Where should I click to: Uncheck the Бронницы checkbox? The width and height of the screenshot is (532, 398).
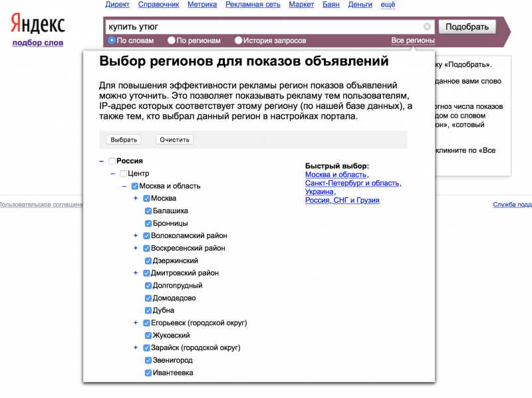[148, 223]
